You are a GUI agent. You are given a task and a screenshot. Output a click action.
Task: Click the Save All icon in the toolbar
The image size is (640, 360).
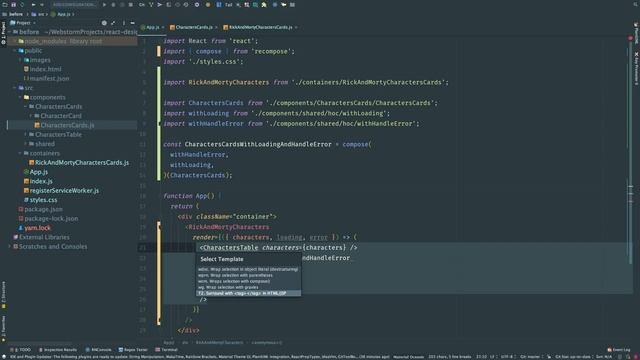(13, 4)
